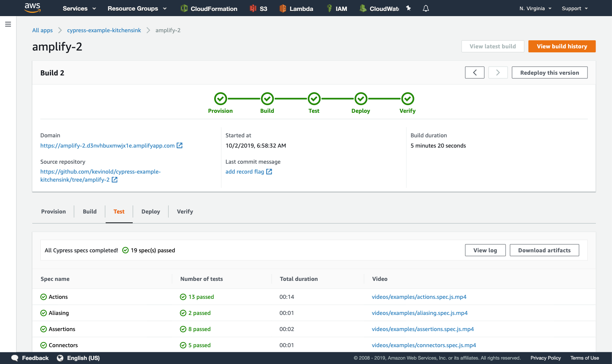Screen dimensions: 612x364
Task: Click the 'Number of tests' column header
Action: [202, 279]
